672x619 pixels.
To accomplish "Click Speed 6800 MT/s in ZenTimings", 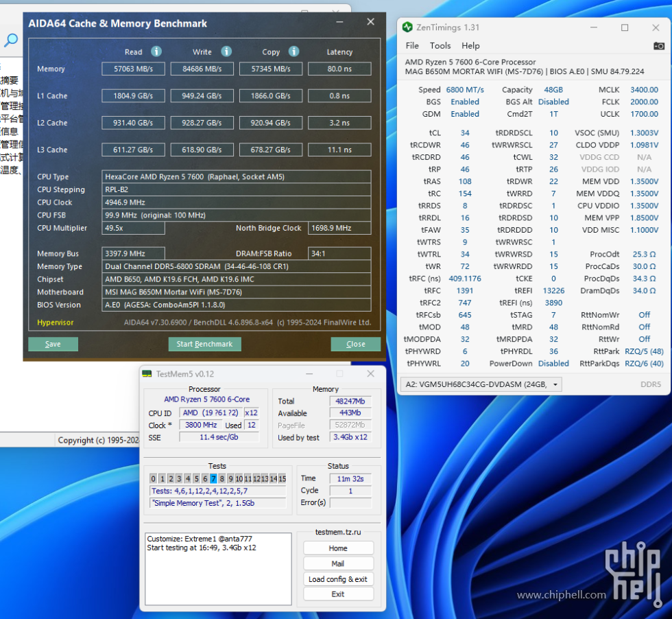I will (x=465, y=90).
